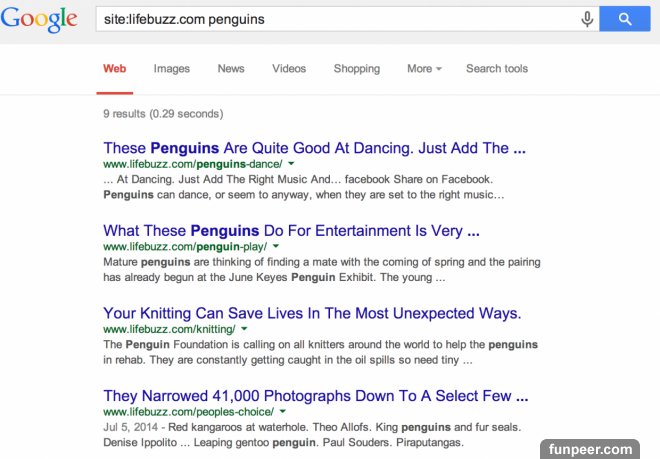The image size is (660, 459).
Task: Go to the Videos tab
Action: click(289, 69)
